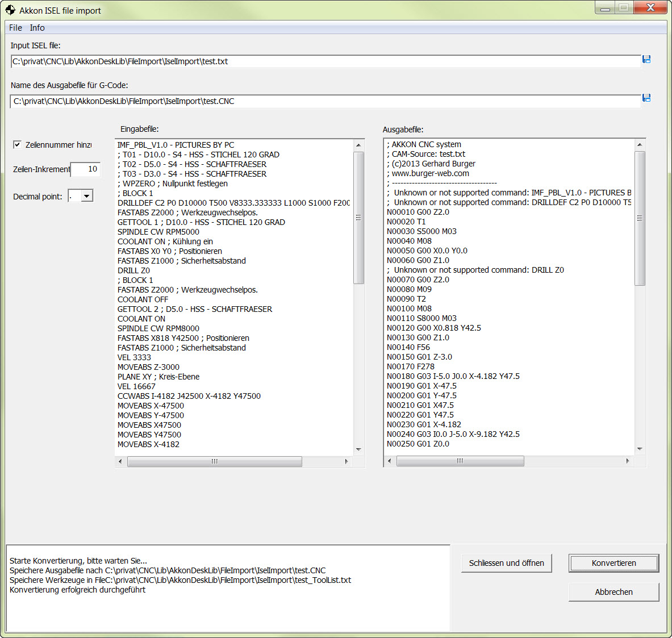Open the Info menu
This screenshot has width=672, height=638.
[37, 28]
